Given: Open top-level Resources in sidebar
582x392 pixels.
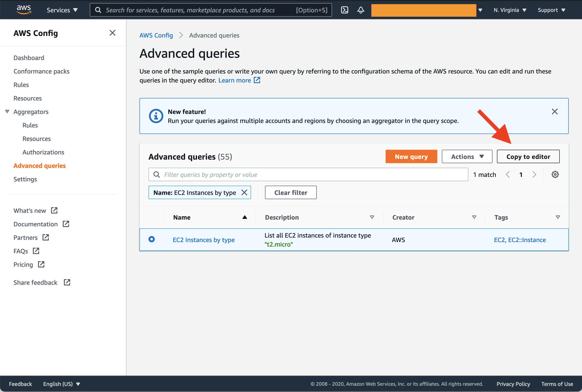Looking at the screenshot, I should pos(27,98).
